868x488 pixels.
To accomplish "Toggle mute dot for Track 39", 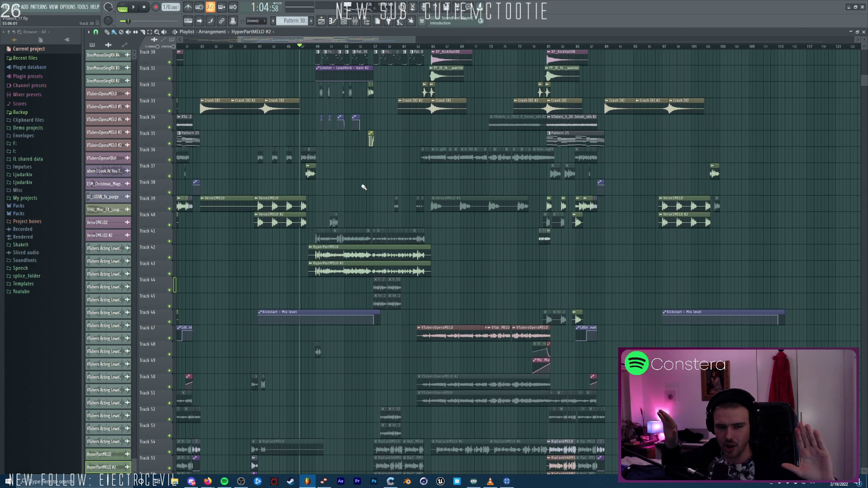I will coord(169,208).
